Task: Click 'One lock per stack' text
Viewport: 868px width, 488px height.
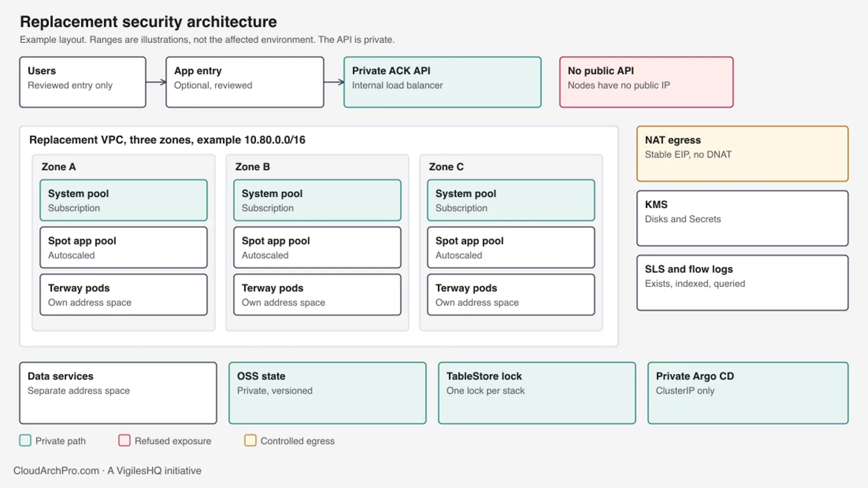Action: point(486,390)
